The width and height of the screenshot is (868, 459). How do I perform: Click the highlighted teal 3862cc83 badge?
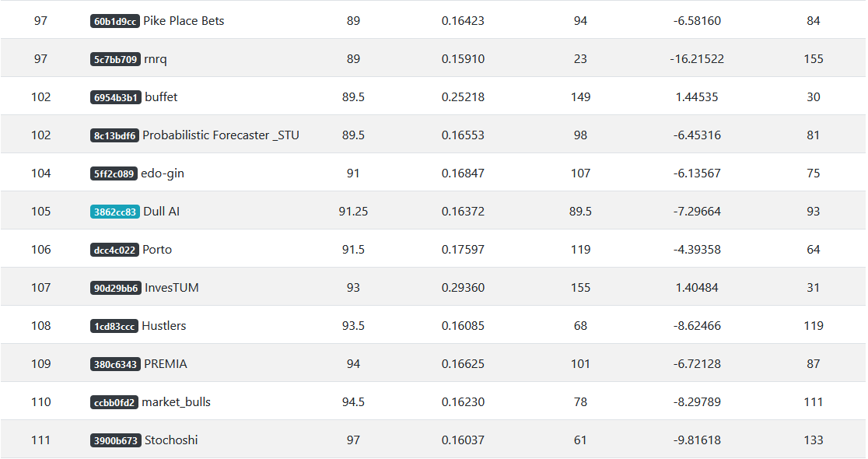click(x=114, y=212)
